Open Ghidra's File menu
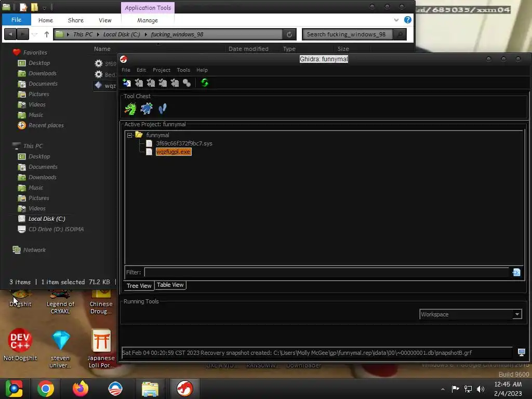Image resolution: width=532 pixels, height=399 pixels. coord(126,70)
